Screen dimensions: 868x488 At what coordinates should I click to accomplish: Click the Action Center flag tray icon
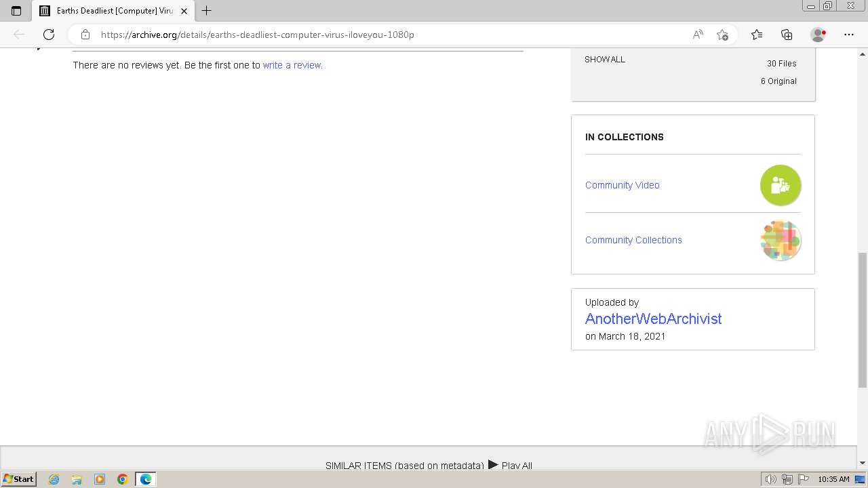coord(804,479)
